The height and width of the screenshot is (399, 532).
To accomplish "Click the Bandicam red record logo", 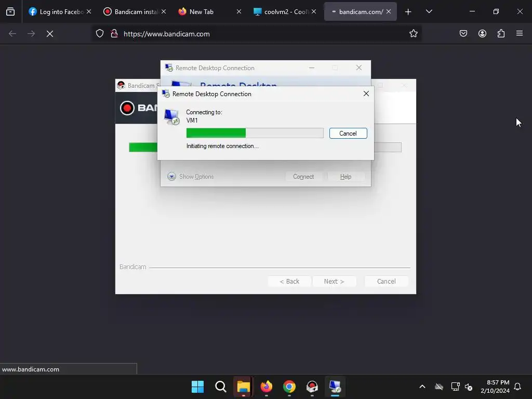I will tap(127, 108).
